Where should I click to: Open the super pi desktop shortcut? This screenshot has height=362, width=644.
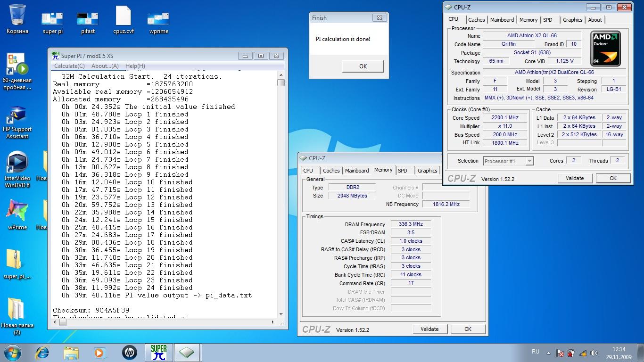pyautogui.click(x=52, y=22)
